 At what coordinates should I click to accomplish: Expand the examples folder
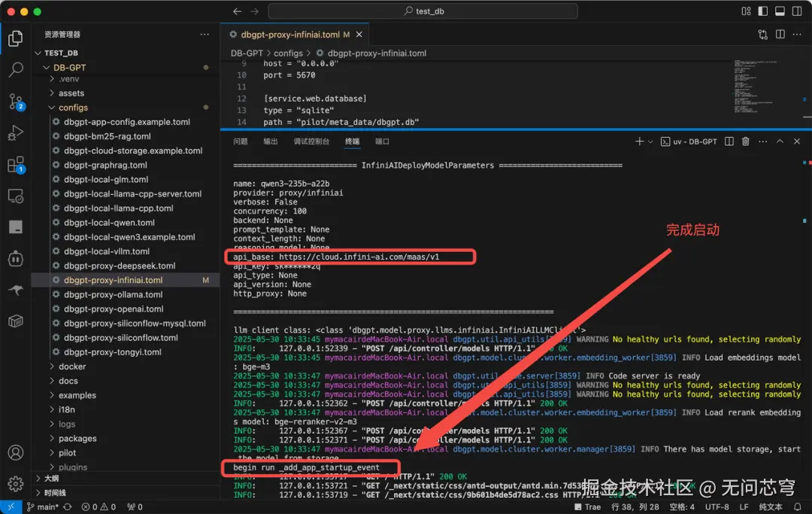77,395
